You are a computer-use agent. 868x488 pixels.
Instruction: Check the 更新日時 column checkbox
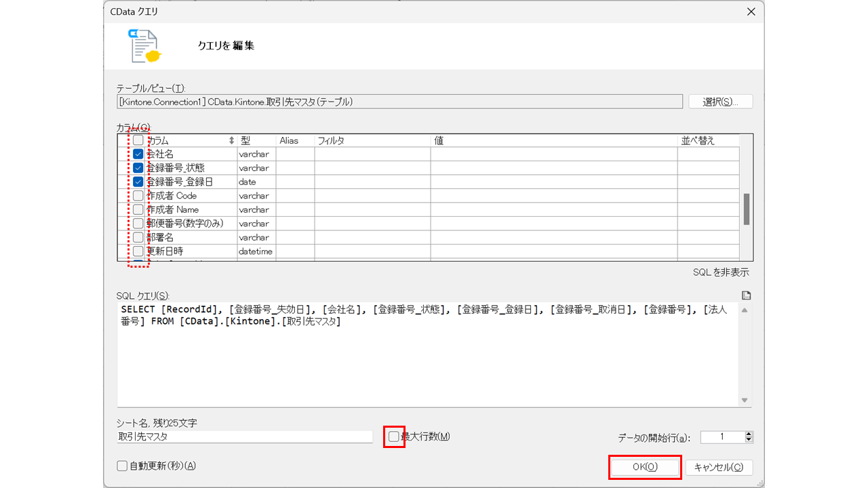point(138,251)
